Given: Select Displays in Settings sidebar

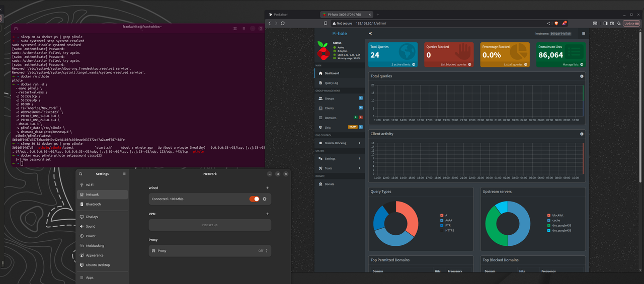Looking at the screenshot, I should point(102,217).
